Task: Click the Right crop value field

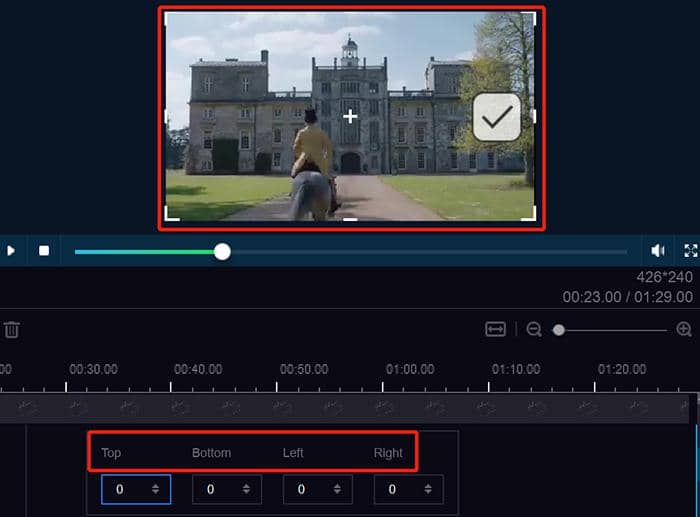Action: 408,489
